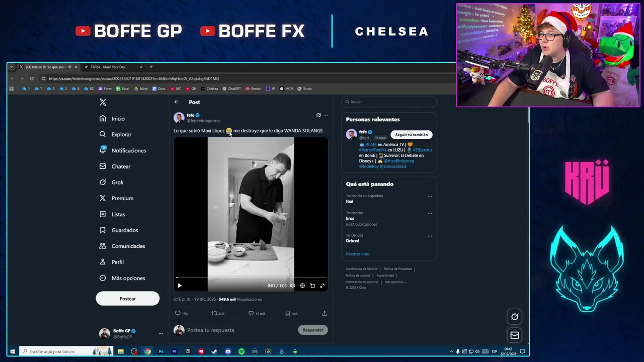Mute the fefe en X tab audio
Image resolution: width=644 pixels, height=362 pixels.
[69, 67]
